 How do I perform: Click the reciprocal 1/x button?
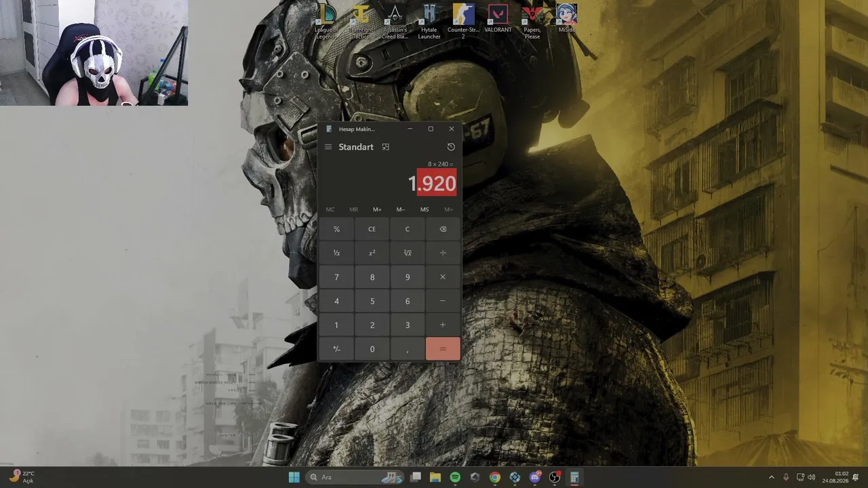tap(336, 253)
